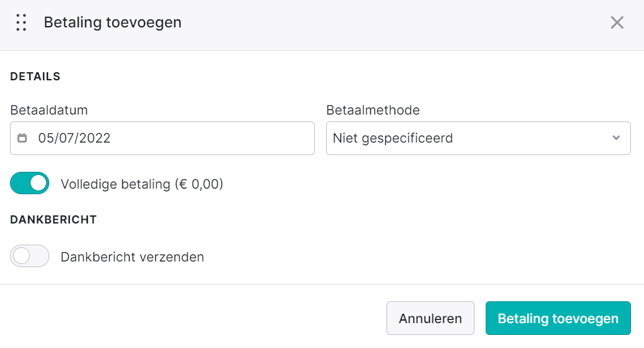Click the 'Dankbericht verzenden' label text
The height and width of the screenshot is (348, 644).
pyautogui.click(x=132, y=257)
